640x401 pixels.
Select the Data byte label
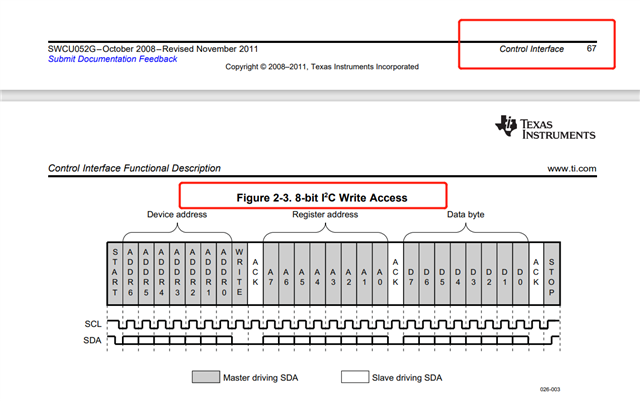point(465,214)
